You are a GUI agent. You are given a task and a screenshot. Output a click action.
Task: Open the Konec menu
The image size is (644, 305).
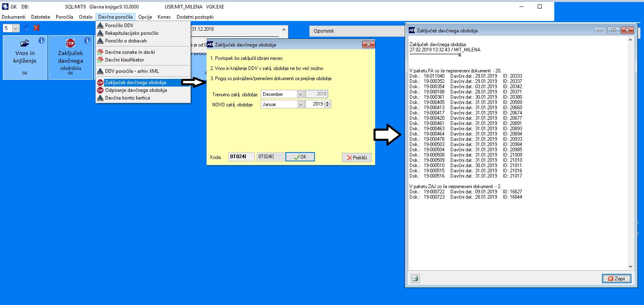click(164, 17)
